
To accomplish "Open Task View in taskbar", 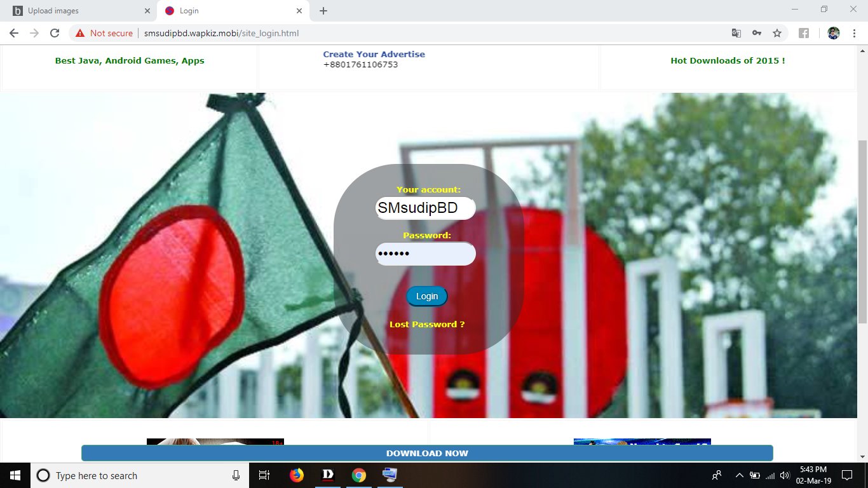I will tap(264, 475).
